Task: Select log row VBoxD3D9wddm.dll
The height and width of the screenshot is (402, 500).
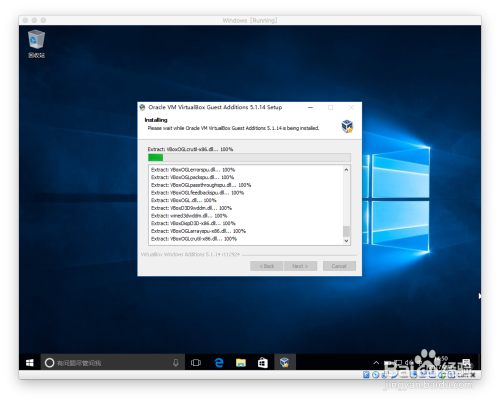Action: tap(191, 208)
